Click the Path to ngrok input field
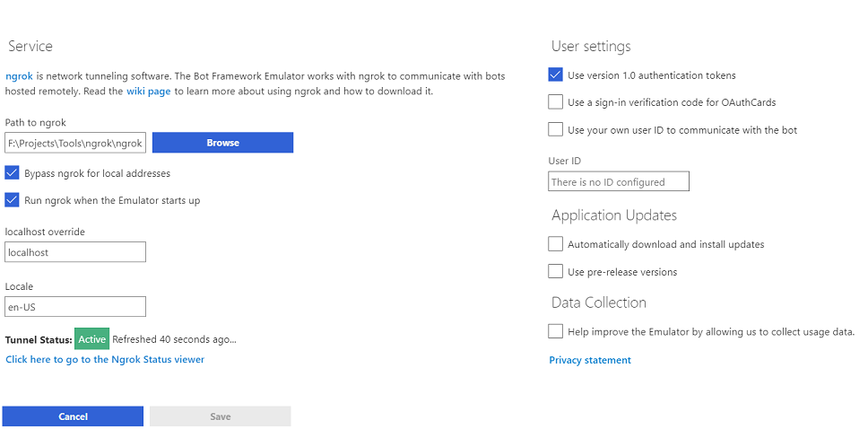Viewport: 868px width, 447px height. click(75, 143)
